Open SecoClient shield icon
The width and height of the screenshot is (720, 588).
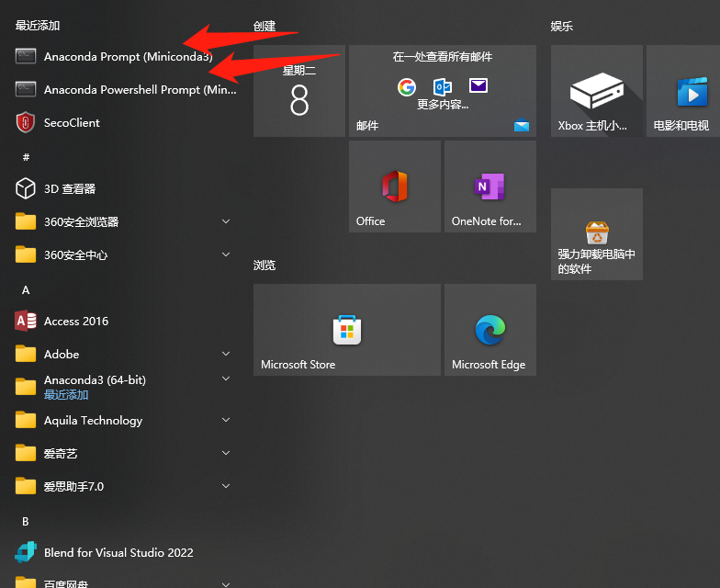[x=26, y=123]
